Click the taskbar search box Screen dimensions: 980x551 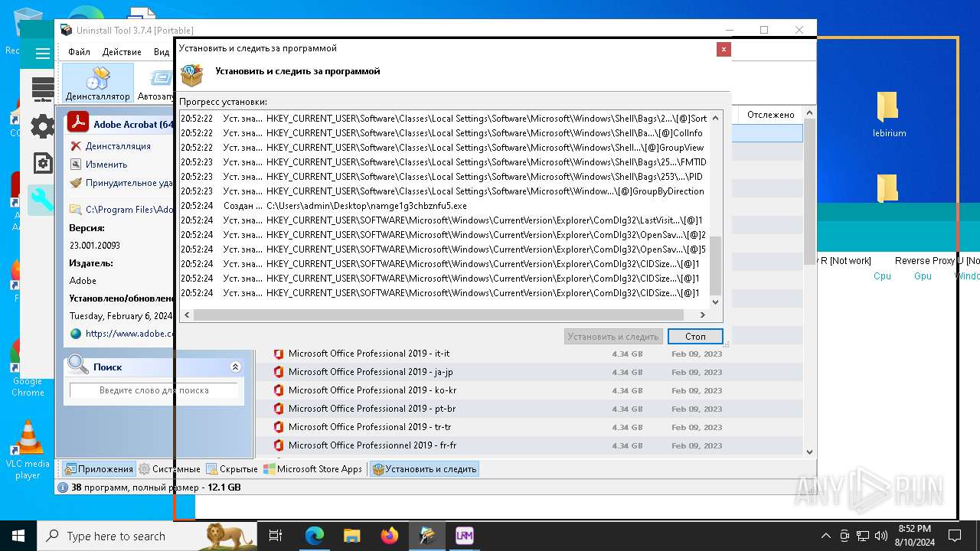click(148, 536)
